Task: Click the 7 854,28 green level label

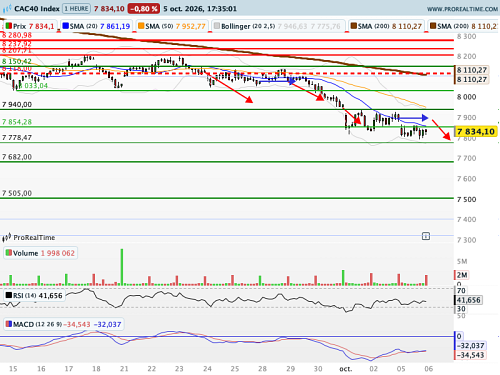Action: click(x=17, y=122)
